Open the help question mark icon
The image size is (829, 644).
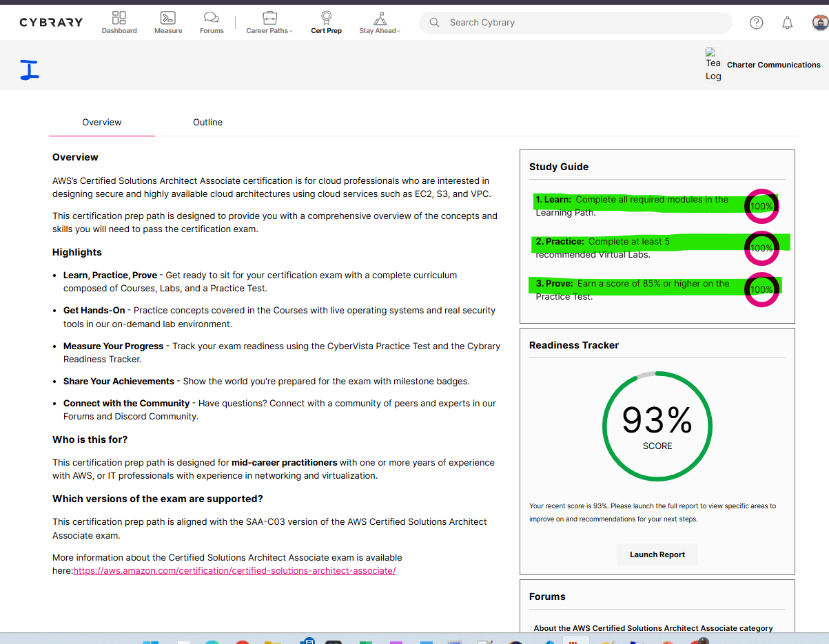point(756,23)
